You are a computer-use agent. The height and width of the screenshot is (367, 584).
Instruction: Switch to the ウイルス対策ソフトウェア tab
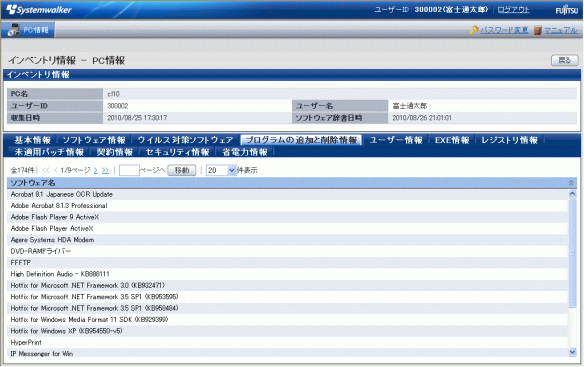(185, 140)
